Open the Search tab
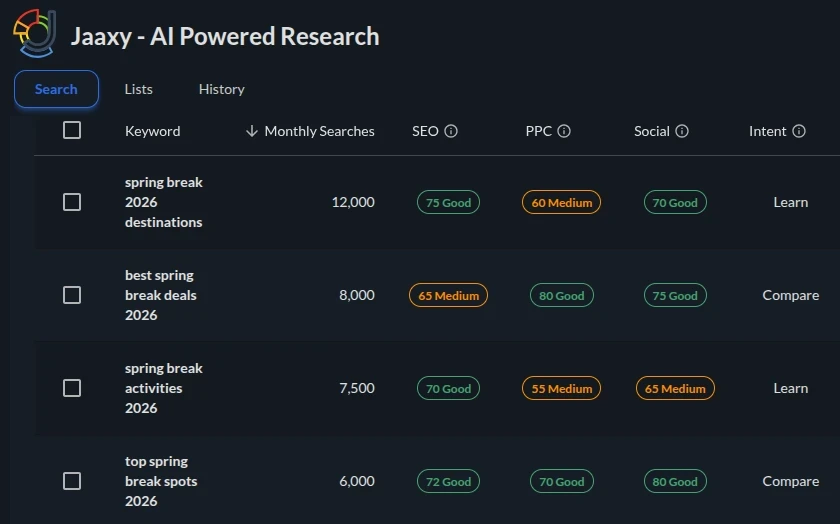Screen dimensions: 840x524 (x=56, y=89)
